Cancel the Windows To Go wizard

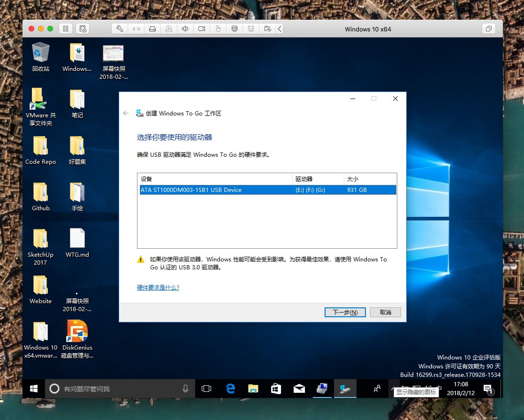point(385,312)
